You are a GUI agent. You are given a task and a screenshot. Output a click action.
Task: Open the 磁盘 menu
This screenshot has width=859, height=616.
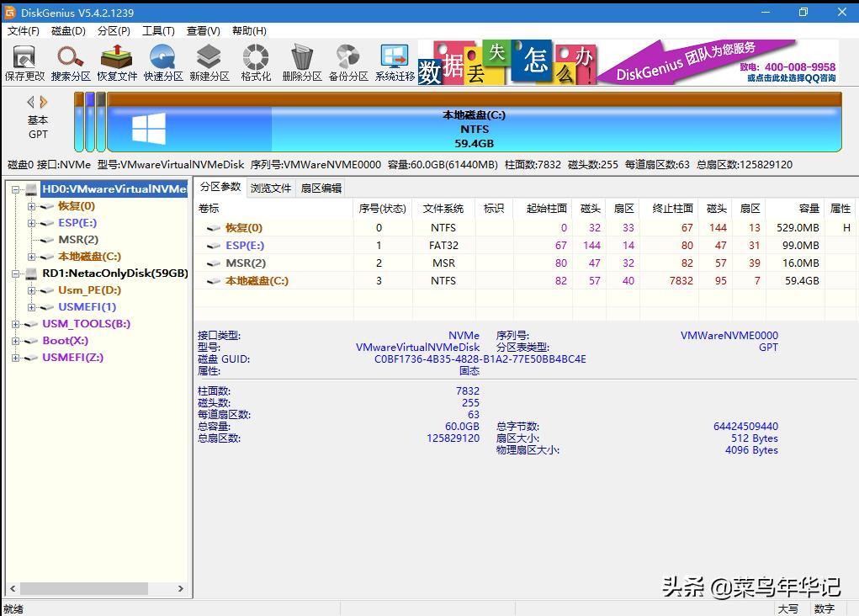pyautogui.click(x=71, y=31)
